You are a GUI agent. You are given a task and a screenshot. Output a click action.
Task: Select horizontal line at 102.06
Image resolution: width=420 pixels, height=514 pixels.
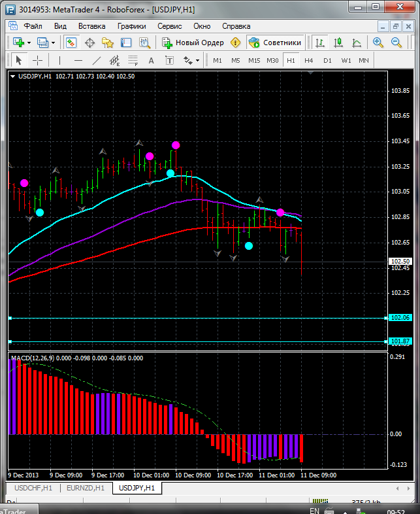[x=198, y=318]
